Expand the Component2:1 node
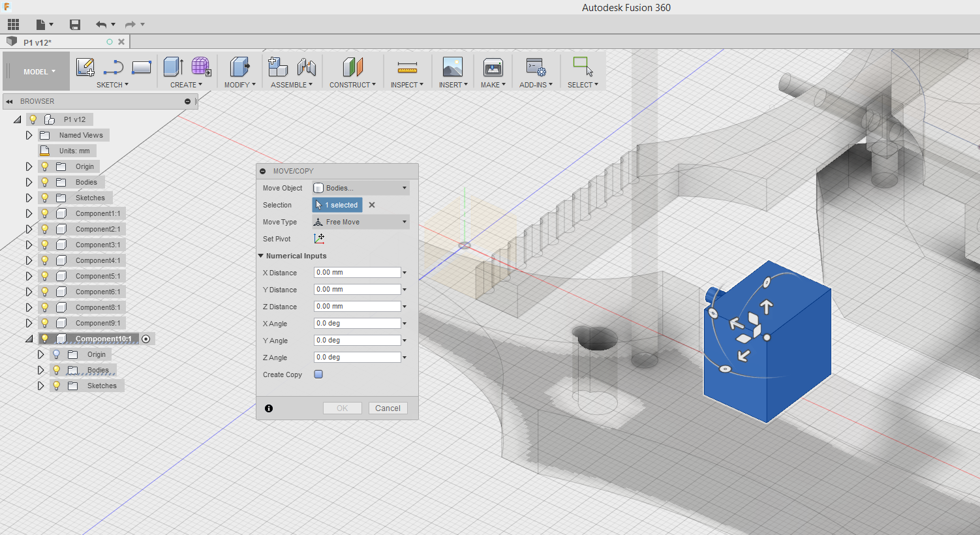The height and width of the screenshot is (535, 980). coord(29,229)
